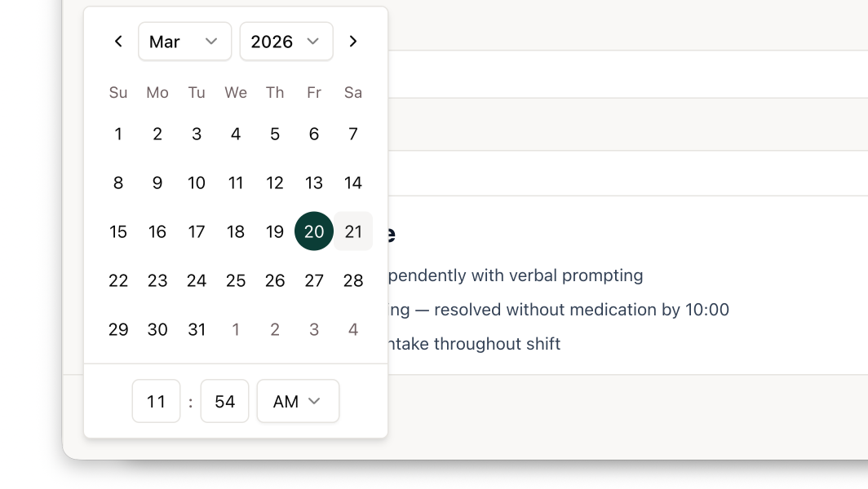
Task: Go to next month arrow
Action: pyautogui.click(x=353, y=42)
